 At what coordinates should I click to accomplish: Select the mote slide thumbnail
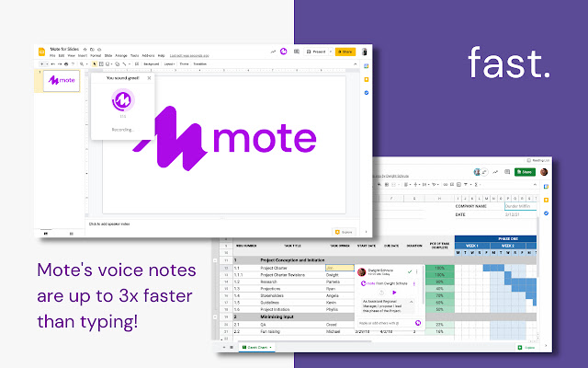(x=62, y=81)
